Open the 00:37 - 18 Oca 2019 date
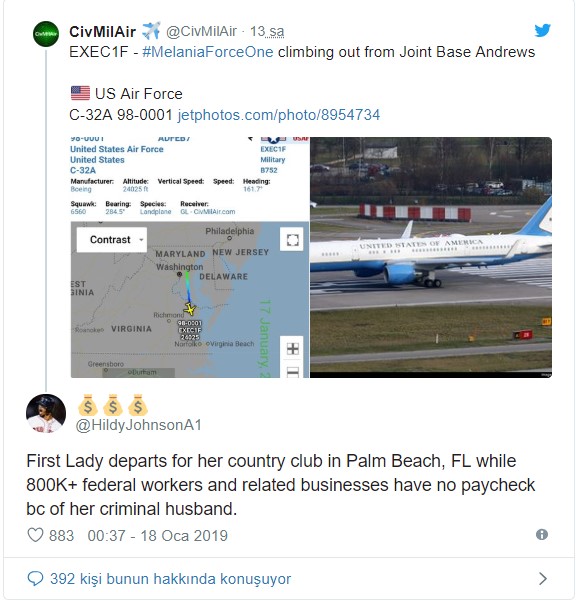Image resolution: width=576 pixels, height=601 pixels. point(158,535)
